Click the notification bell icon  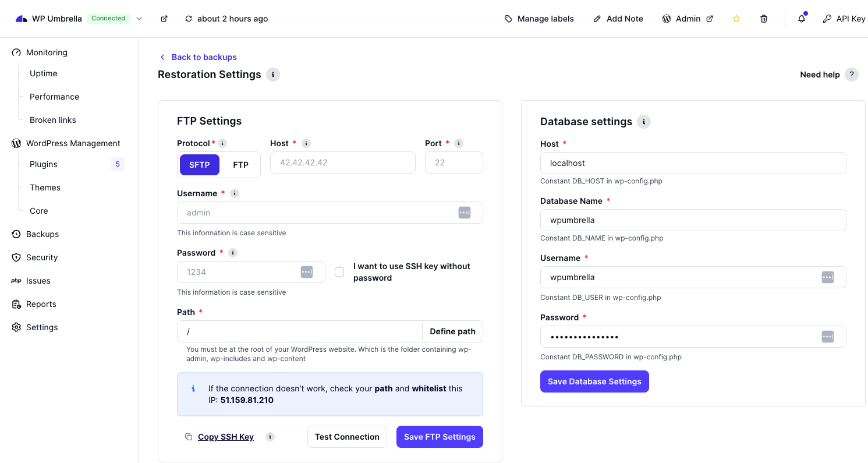tap(802, 19)
